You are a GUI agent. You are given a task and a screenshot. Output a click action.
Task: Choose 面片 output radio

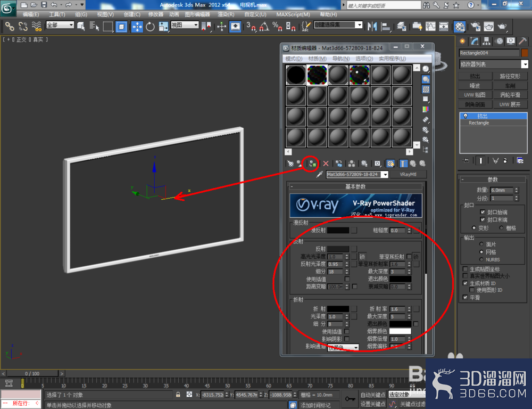(x=481, y=244)
